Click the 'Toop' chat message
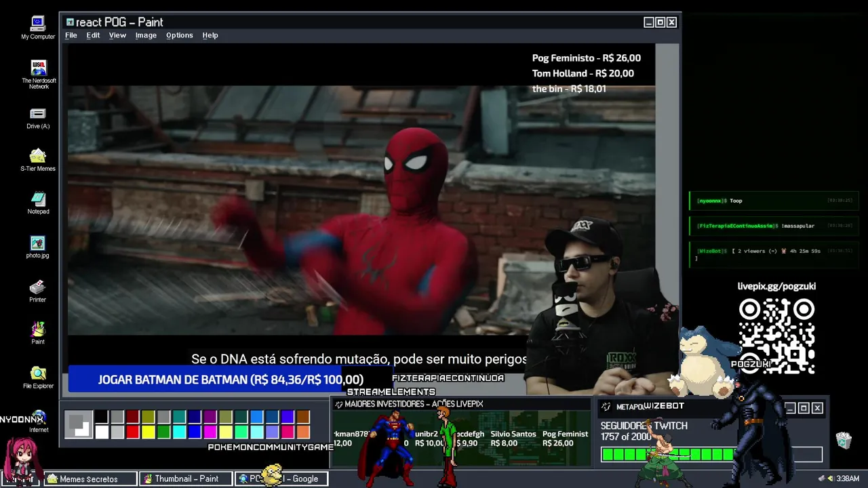Viewport: 868px width, 488px height. pyautogui.click(x=774, y=201)
